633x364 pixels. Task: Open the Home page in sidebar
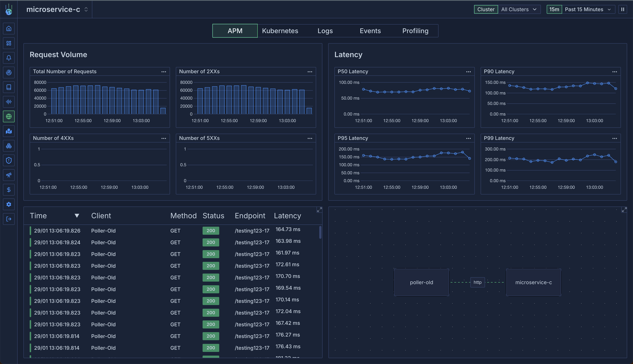9,29
